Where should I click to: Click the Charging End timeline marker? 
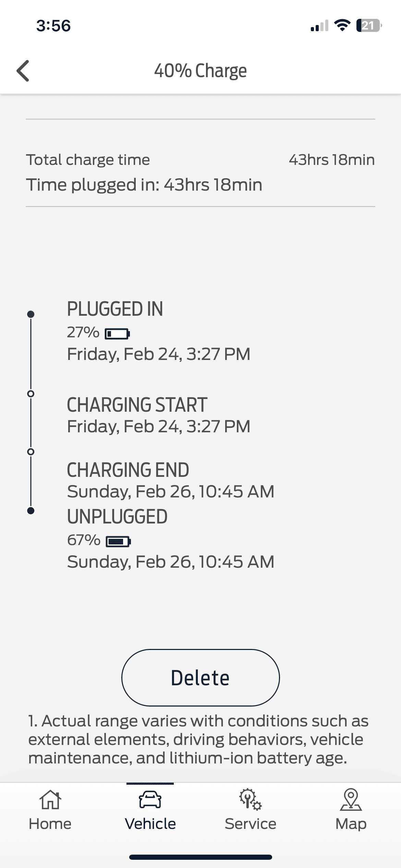[x=31, y=452]
